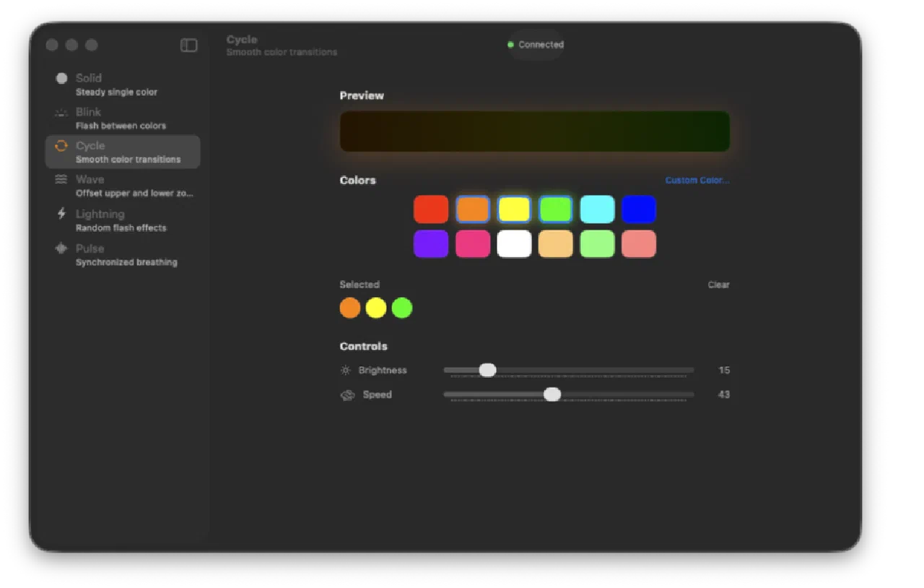Click the yellow circle under Selected

[376, 308]
